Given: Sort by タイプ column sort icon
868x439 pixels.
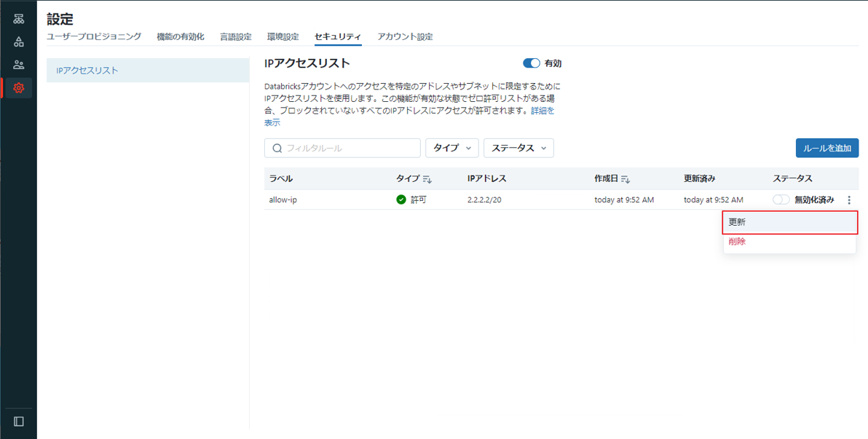Looking at the screenshot, I should tap(427, 179).
